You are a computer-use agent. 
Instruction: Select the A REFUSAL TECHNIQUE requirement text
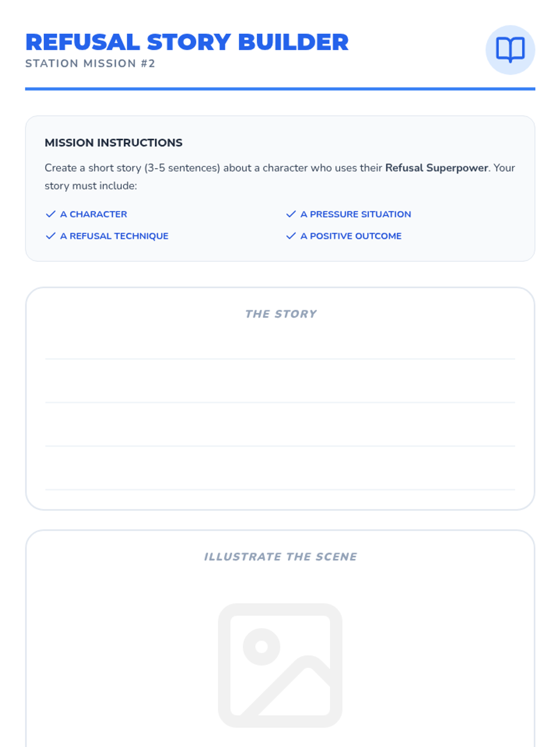(x=114, y=236)
